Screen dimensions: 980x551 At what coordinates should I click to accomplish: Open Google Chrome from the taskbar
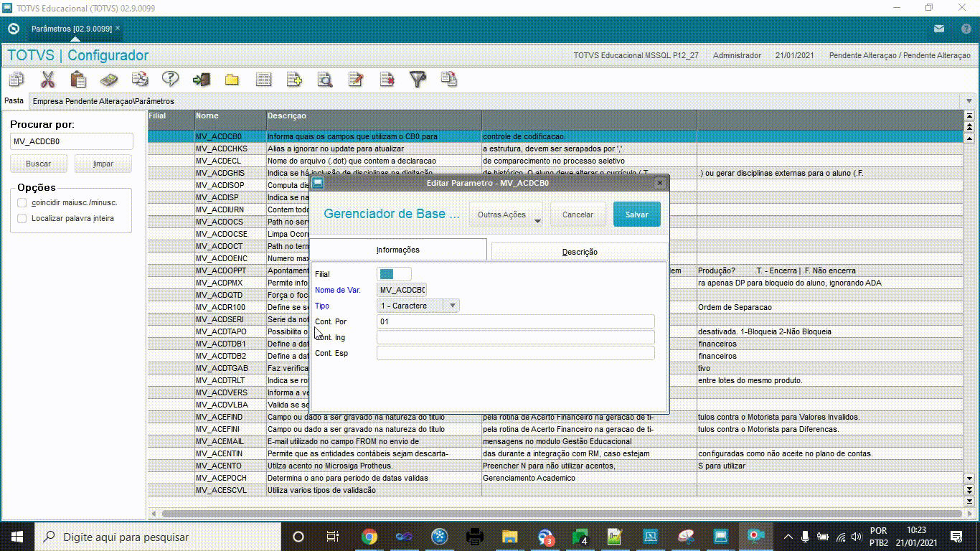tap(369, 537)
